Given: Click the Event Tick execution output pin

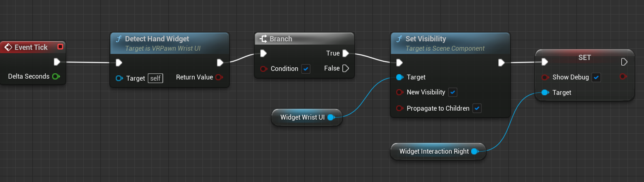Looking at the screenshot, I should [x=57, y=62].
